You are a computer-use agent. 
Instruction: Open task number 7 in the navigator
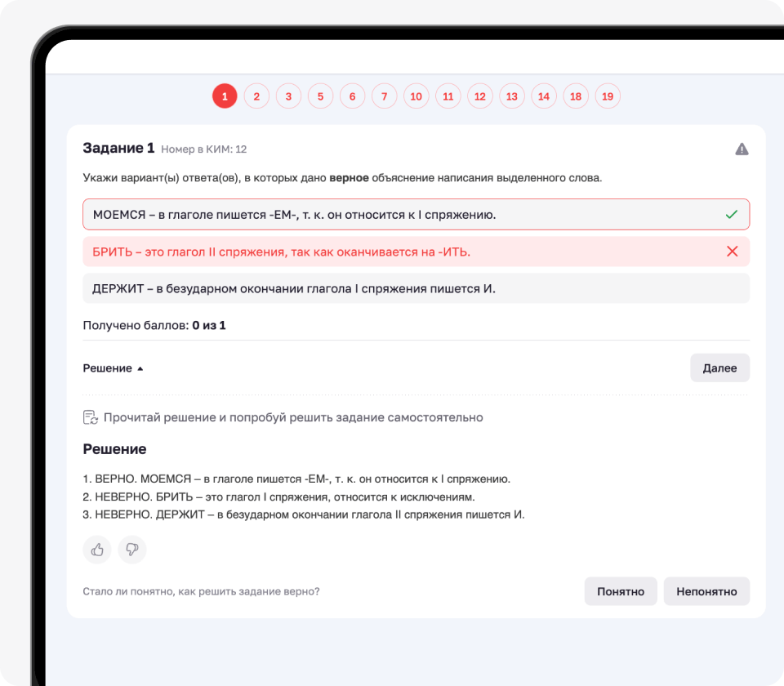(384, 96)
